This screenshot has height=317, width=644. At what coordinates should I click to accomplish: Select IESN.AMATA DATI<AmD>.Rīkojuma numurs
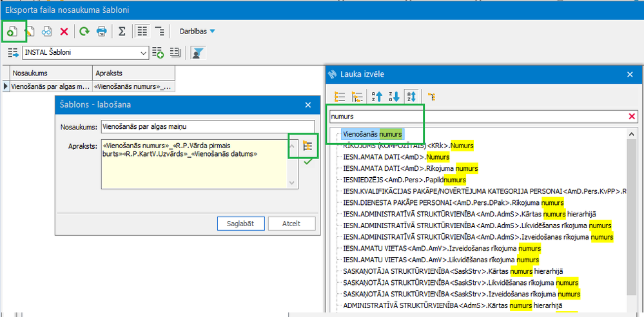pyautogui.click(x=410, y=168)
